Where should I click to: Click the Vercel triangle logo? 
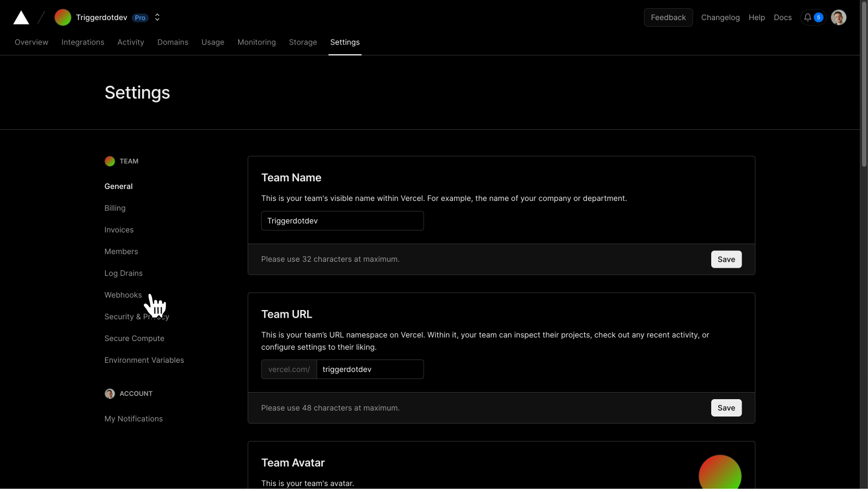tap(21, 17)
